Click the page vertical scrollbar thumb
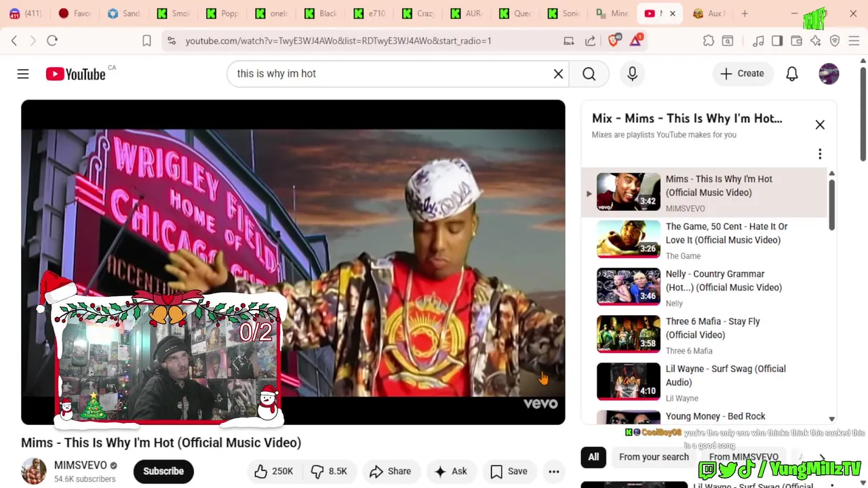This screenshot has height=488, width=868. coord(863,114)
